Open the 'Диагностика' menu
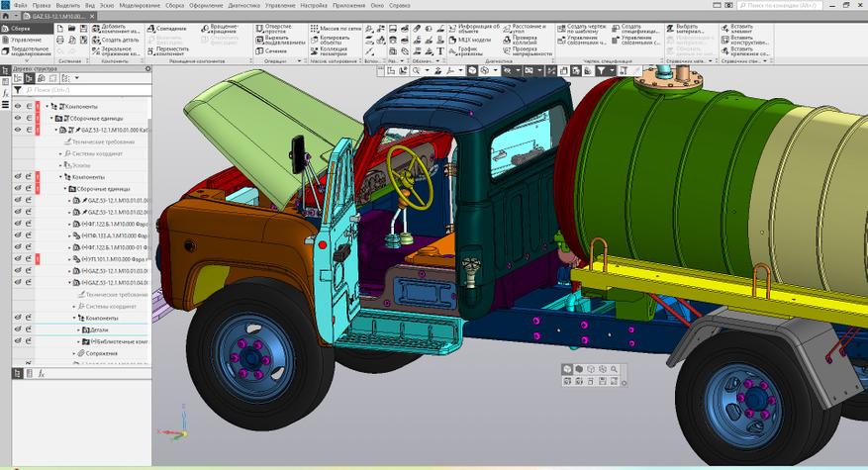868x470 pixels. click(x=243, y=5)
